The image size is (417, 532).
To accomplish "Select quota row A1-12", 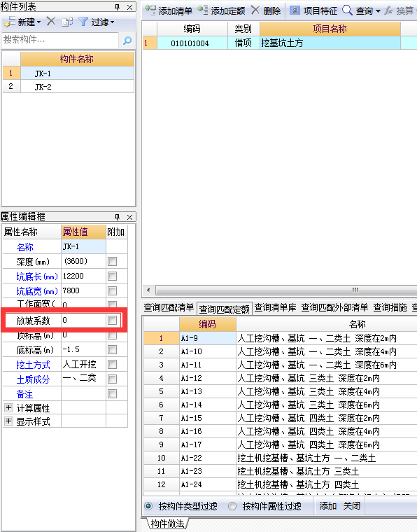I will pyautogui.click(x=280, y=378).
